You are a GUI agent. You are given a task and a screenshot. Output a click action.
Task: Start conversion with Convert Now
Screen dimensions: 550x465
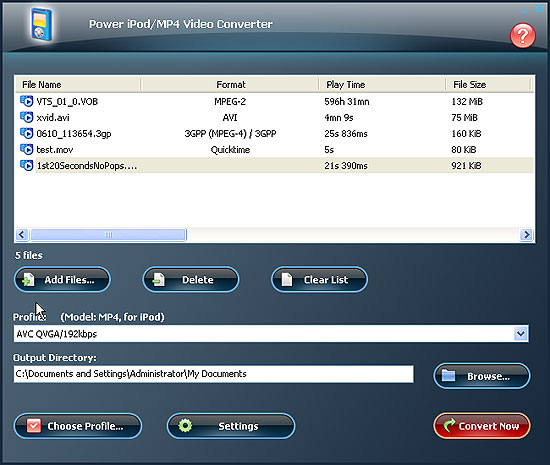pos(482,426)
